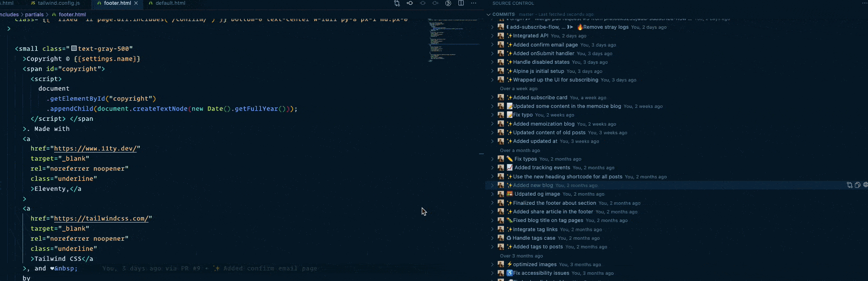This screenshot has width=868, height=281.
Task: Close the footer.html tab
Action: pos(136,3)
